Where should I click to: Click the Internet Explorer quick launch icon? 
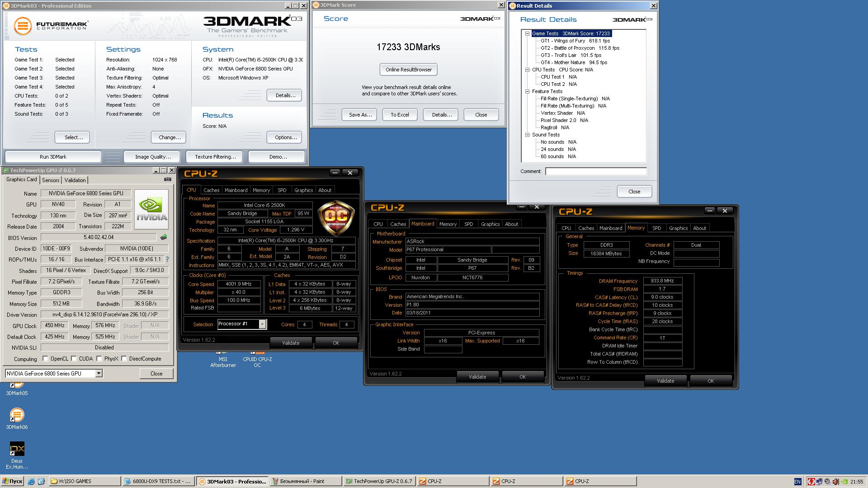[x=31, y=482]
